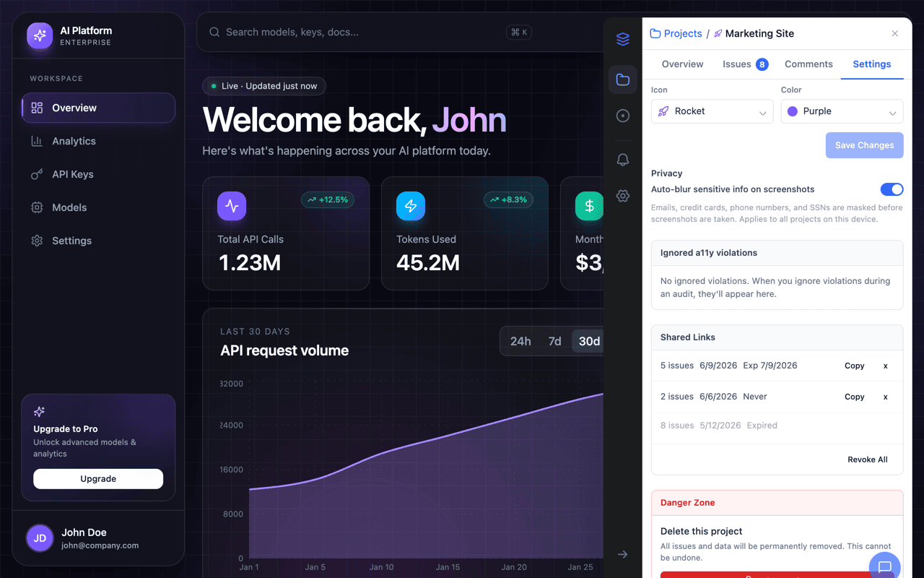Click the JD user avatar
The height and width of the screenshot is (578, 924).
(40, 538)
